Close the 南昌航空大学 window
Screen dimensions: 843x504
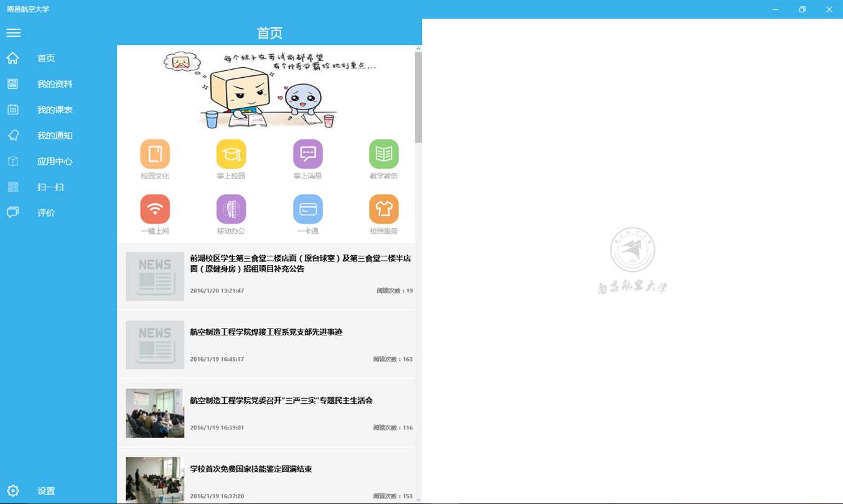tap(829, 9)
